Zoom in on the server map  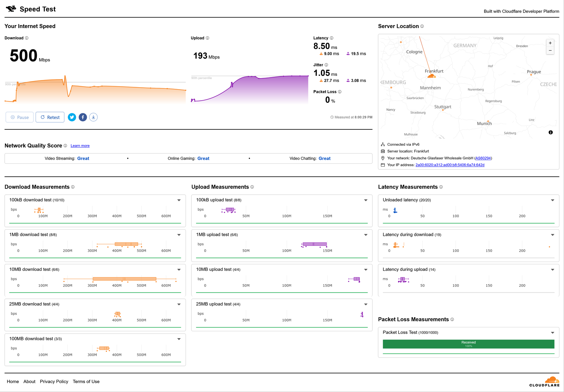pos(550,43)
